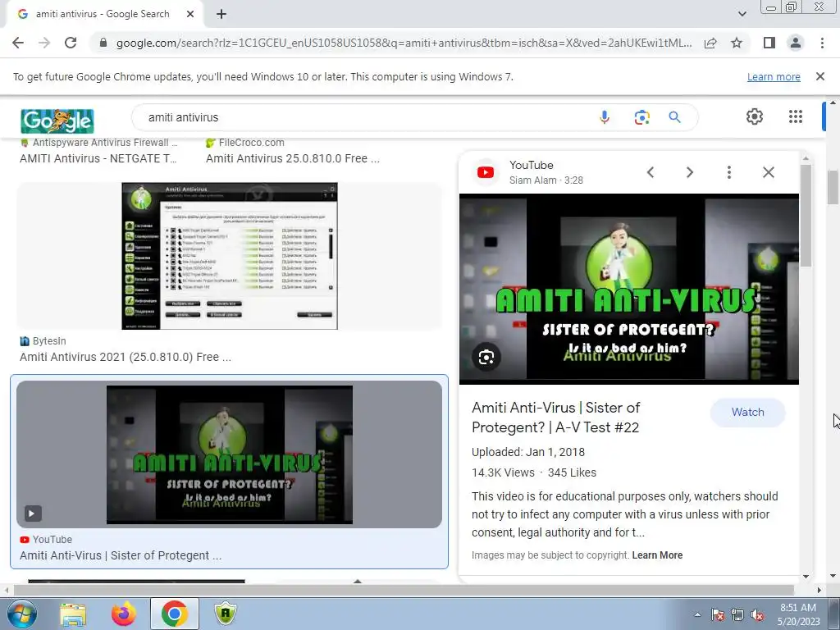This screenshot has width=840, height=630.
Task: Open preview panel more options menu
Action: pos(728,172)
